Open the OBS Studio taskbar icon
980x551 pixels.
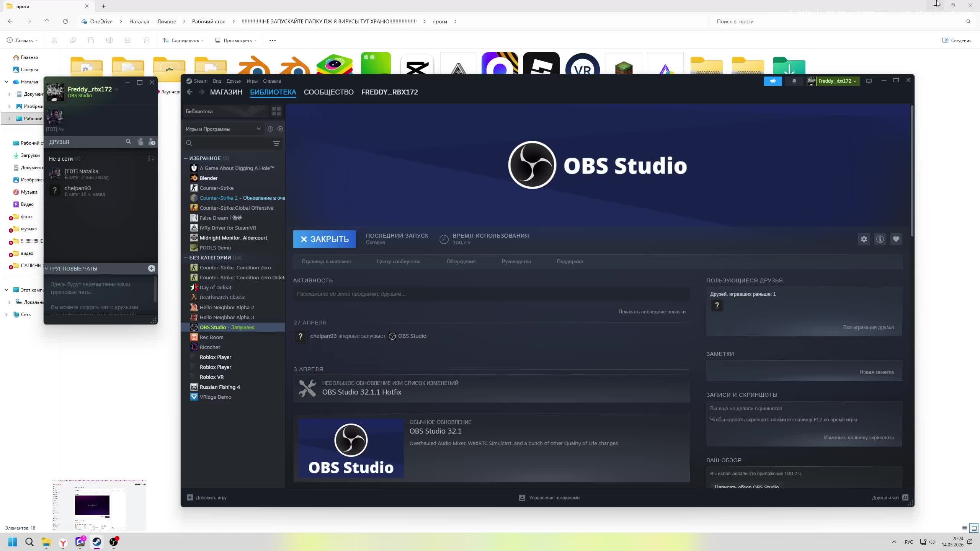click(x=114, y=542)
